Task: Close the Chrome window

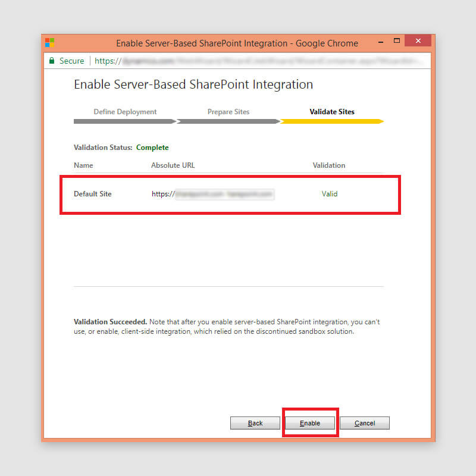Action: click(418, 40)
